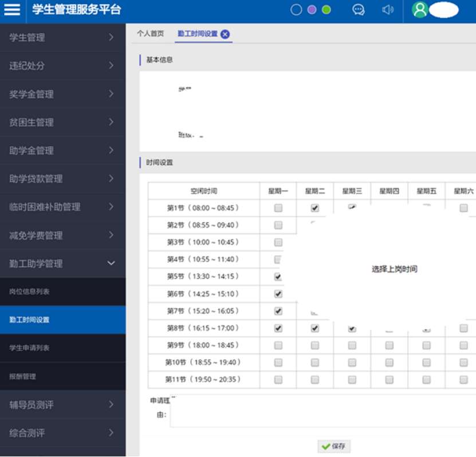Image resolution: width=476 pixels, height=457 pixels.
Task: Uncheck Monday 第5节 checkbox
Action: [278, 277]
